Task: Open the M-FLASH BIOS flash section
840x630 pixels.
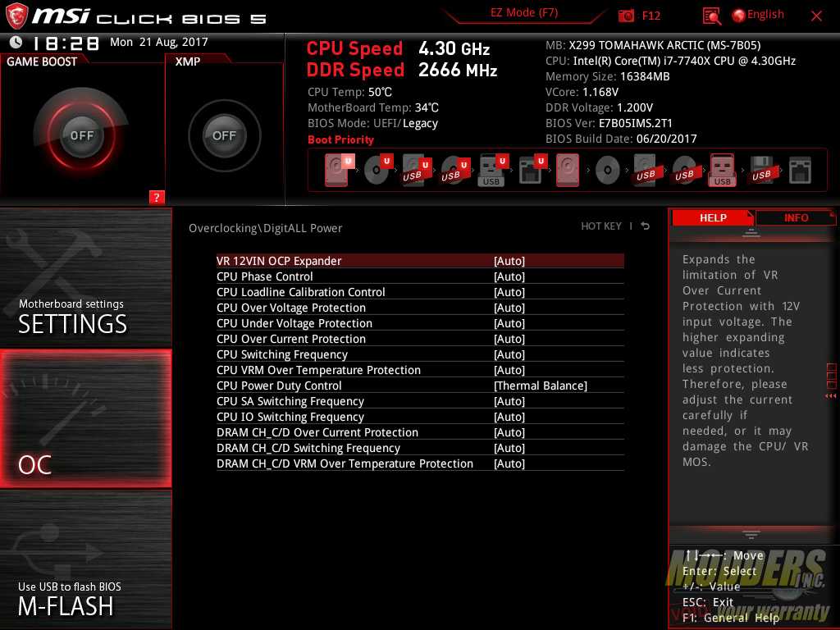Action: point(85,559)
